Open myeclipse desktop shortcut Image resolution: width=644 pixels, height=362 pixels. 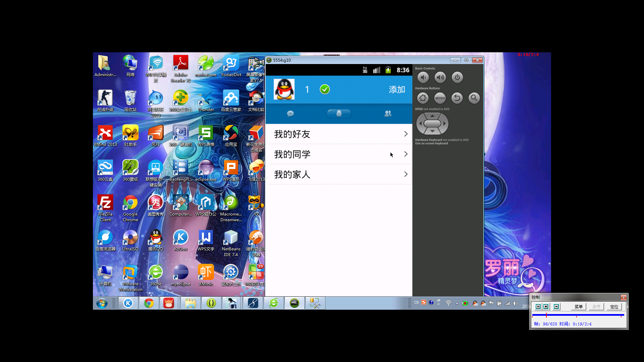(x=180, y=275)
